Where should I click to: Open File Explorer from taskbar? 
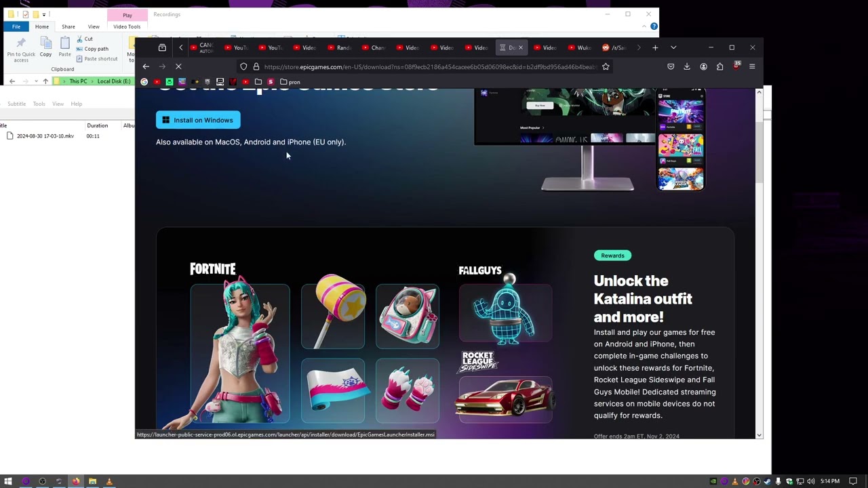click(x=92, y=481)
